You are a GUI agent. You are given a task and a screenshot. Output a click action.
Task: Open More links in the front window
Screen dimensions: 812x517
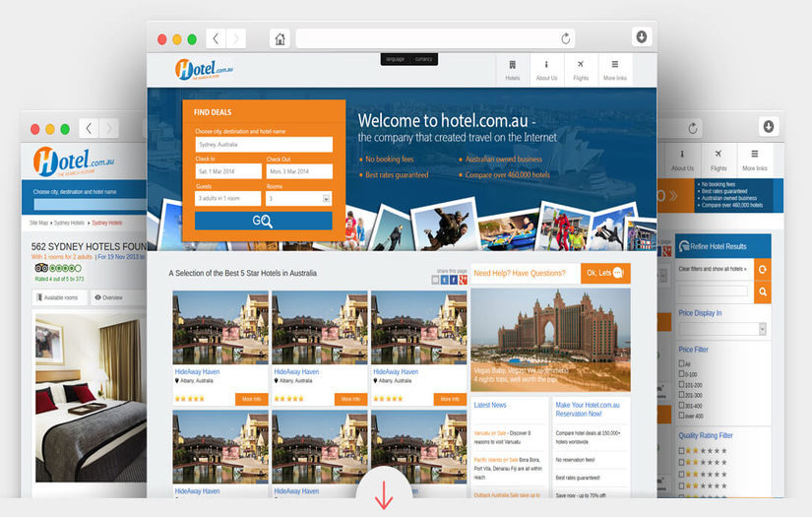point(615,70)
